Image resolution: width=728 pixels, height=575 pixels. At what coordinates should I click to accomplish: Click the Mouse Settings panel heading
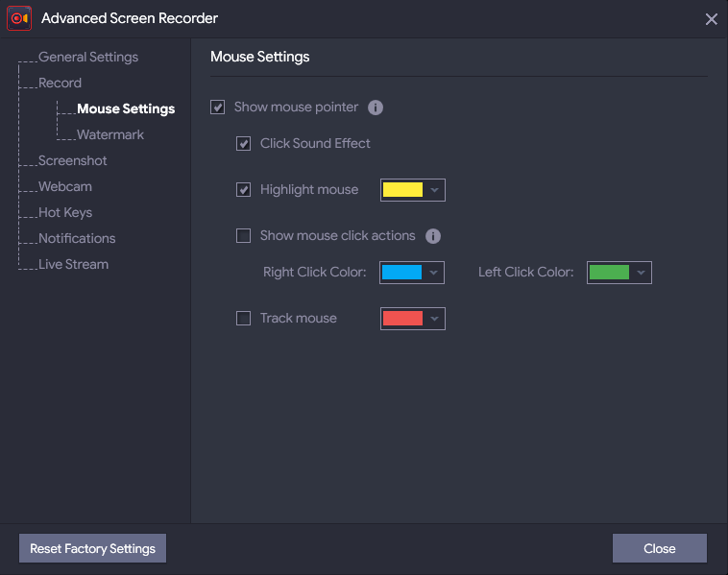(260, 57)
